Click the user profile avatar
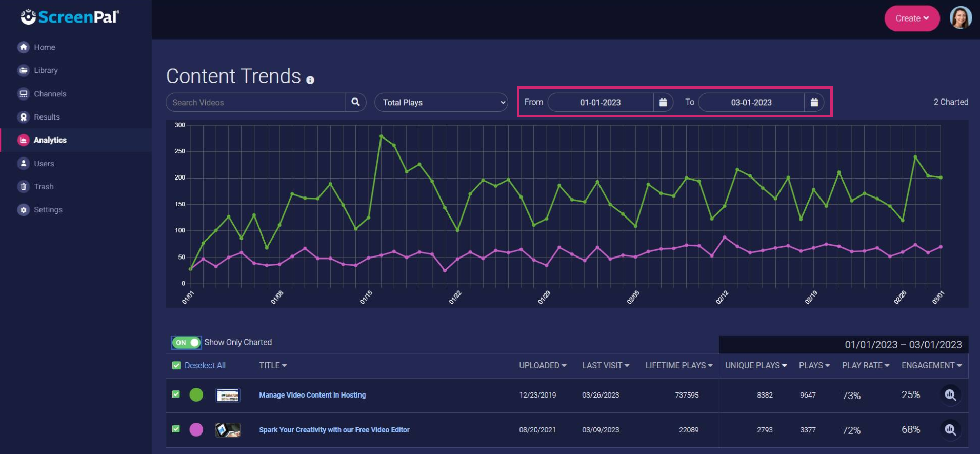 pyautogui.click(x=961, y=18)
